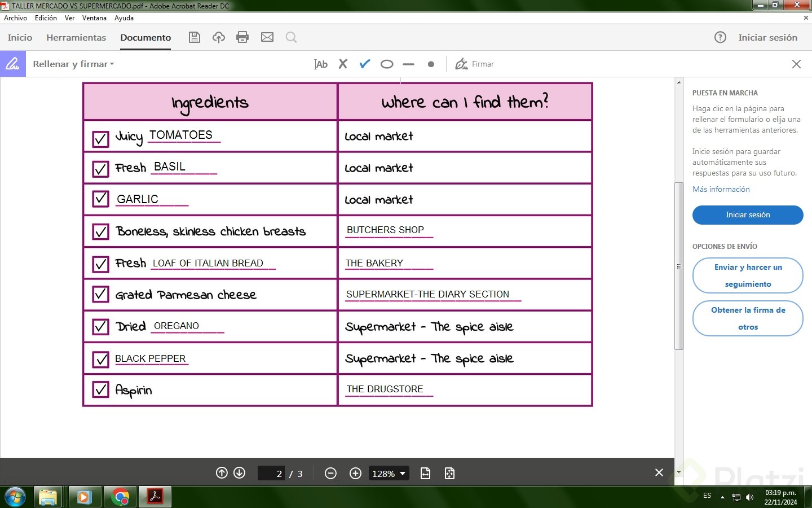Open the Más información link
Viewport: 812px width, 508px height.
[721, 190]
